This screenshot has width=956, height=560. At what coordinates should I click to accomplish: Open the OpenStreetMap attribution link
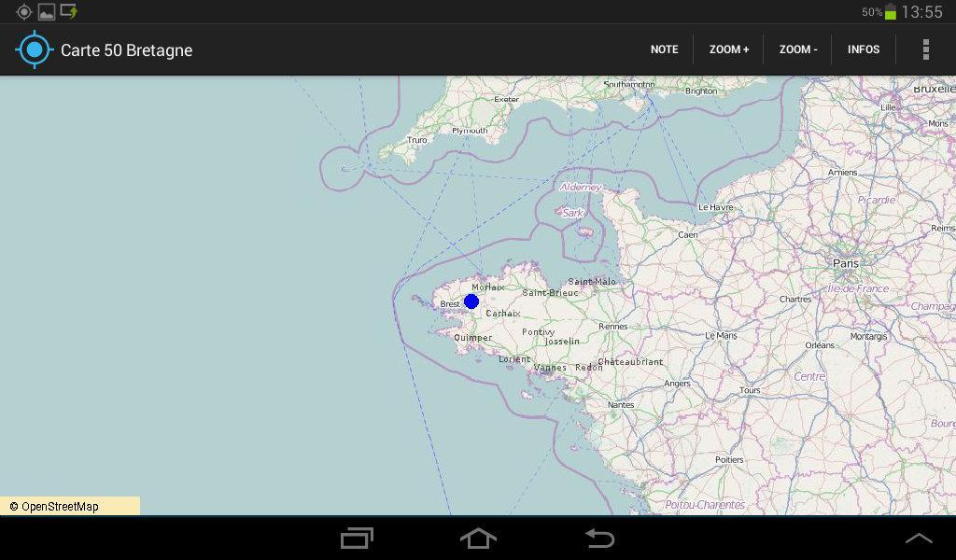pos(56,505)
